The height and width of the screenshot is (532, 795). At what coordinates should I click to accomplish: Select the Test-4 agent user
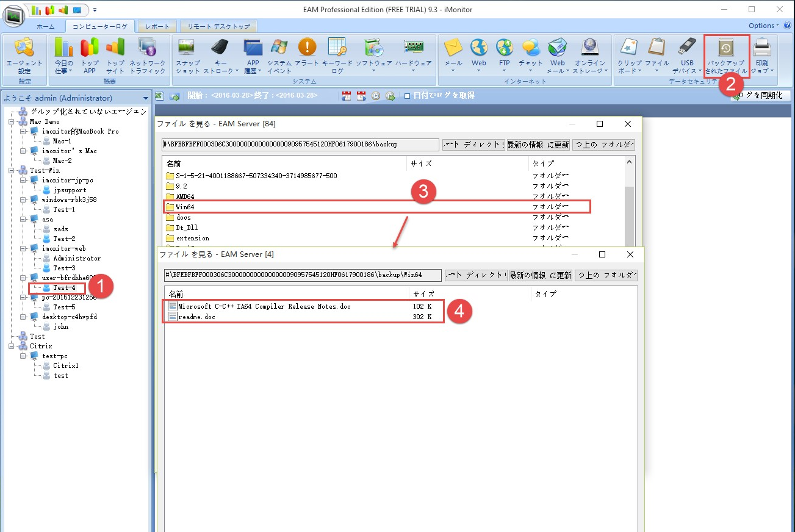point(63,288)
